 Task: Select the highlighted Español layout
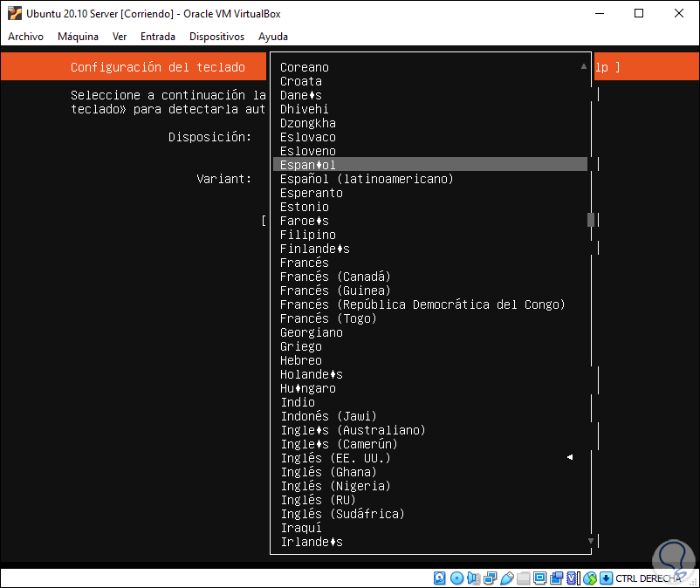point(430,165)
